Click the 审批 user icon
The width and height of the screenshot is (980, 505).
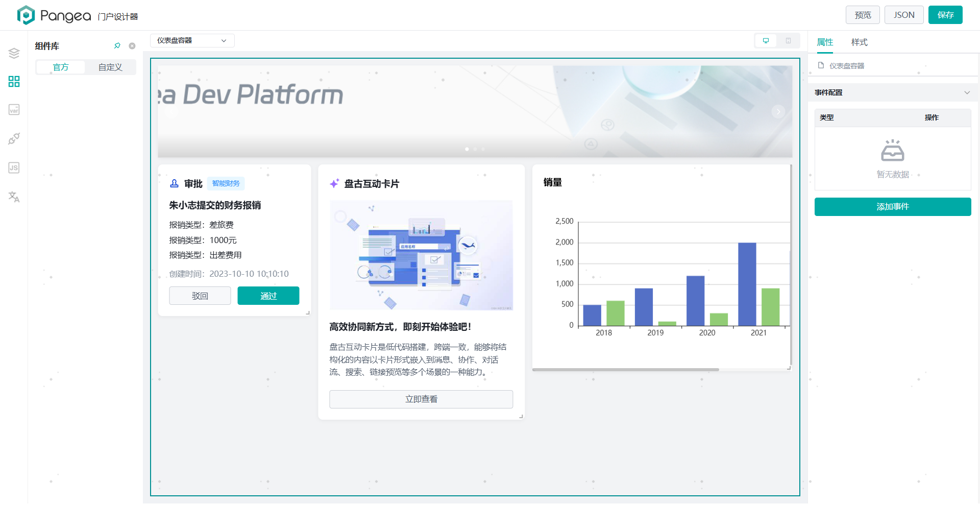[x=174, y=183]
